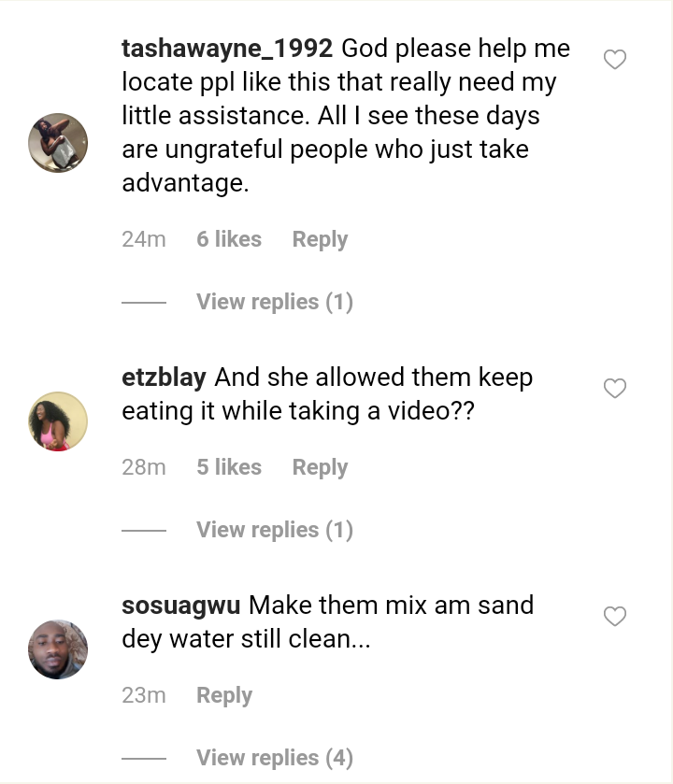Open tashawayne_1992's profile picture
The image size is (673, 784).
(x=58, y=143)
